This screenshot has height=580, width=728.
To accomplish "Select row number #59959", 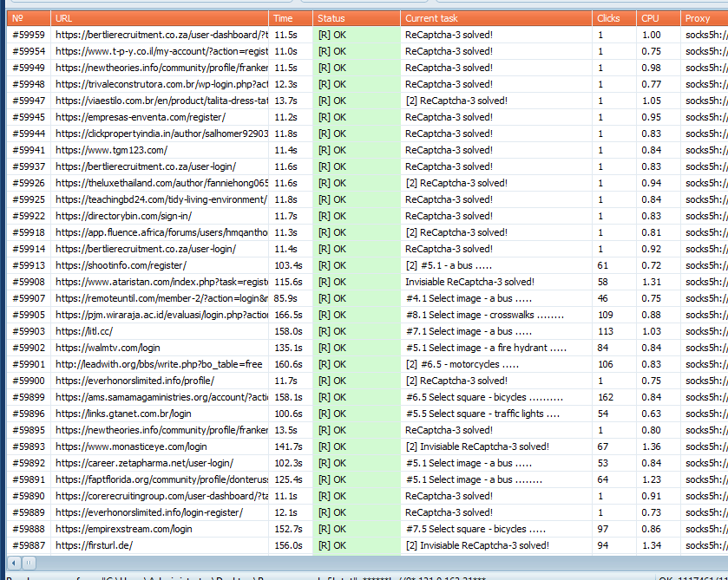I will 29,35.
